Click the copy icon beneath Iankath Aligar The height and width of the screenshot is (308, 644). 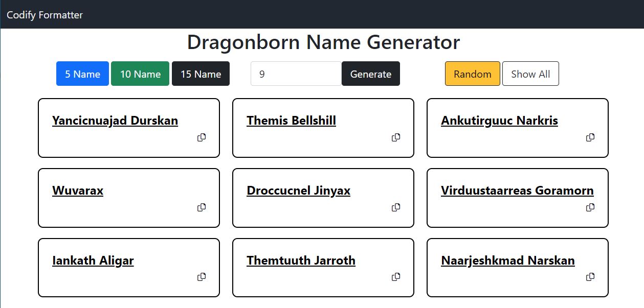(x=202, y=277)
